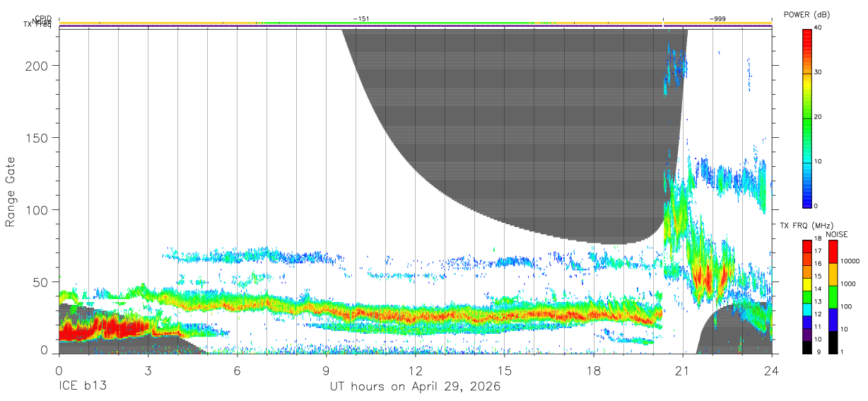868x401 pixels.
Task: Click the -151 CPID value at top
Action: click(x=361, y=19)
